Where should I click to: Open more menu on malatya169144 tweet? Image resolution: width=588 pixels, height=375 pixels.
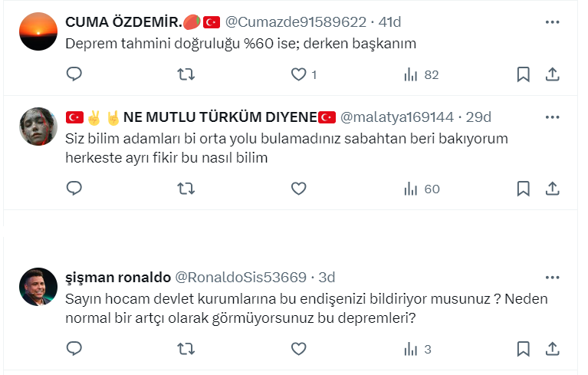[552, 117]
